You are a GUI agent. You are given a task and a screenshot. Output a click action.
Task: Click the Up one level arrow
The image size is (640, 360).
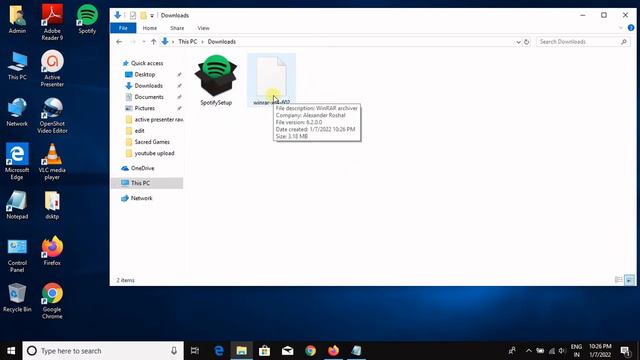(x=153, y=42)
